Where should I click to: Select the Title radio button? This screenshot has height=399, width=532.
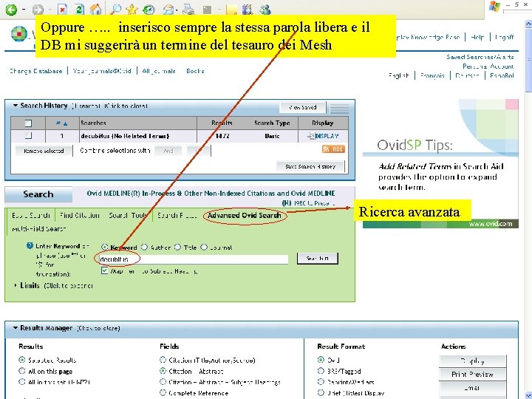coord(177,247)
